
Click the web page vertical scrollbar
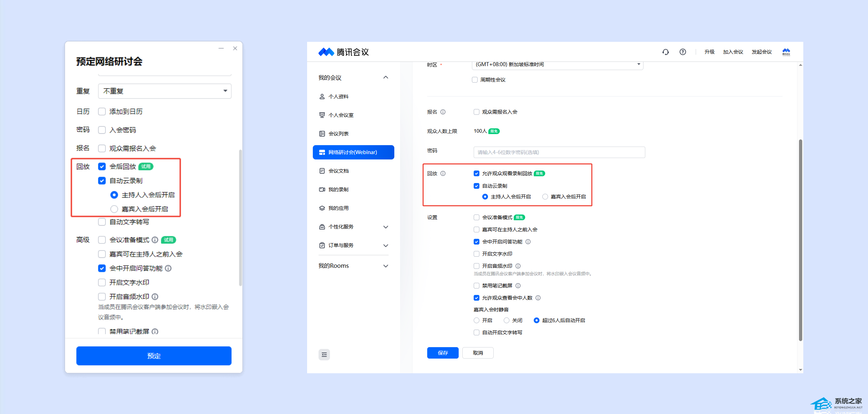coord(800,240)
